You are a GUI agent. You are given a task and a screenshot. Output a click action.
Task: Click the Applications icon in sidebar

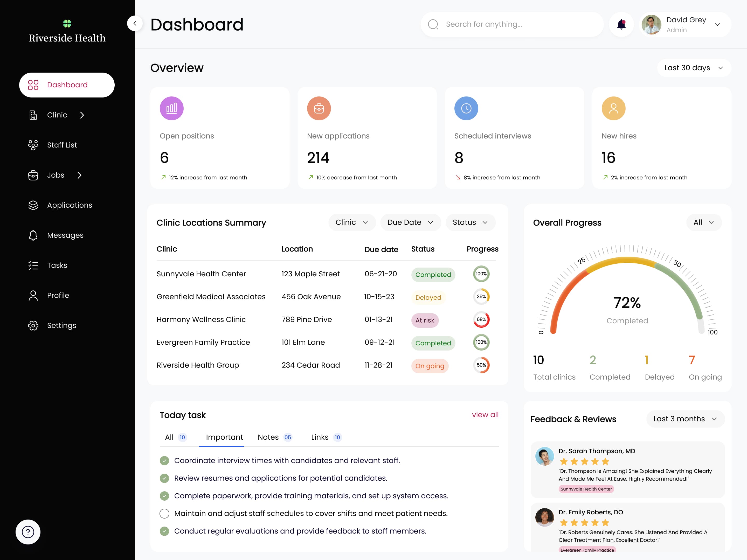(33, 205)
